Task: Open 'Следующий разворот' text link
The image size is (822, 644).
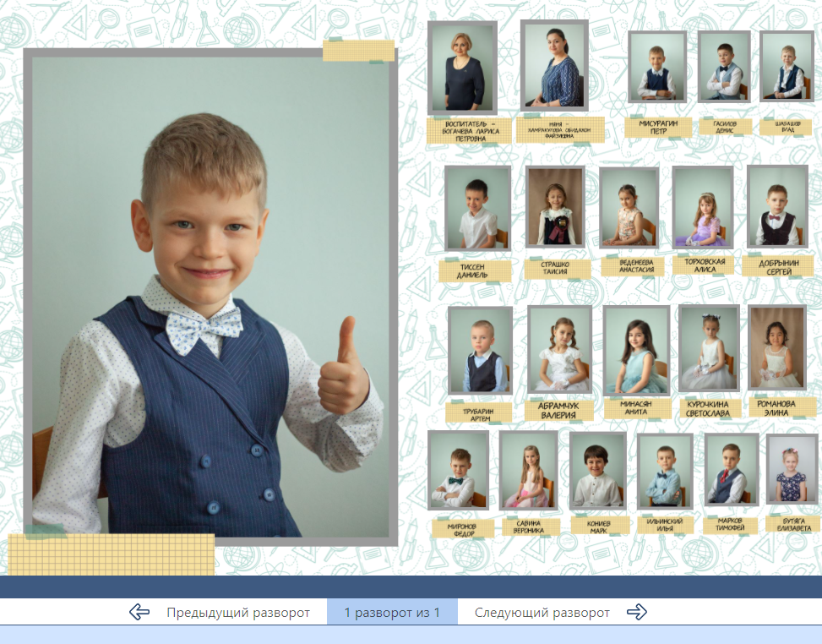Action: pos(542,613)
